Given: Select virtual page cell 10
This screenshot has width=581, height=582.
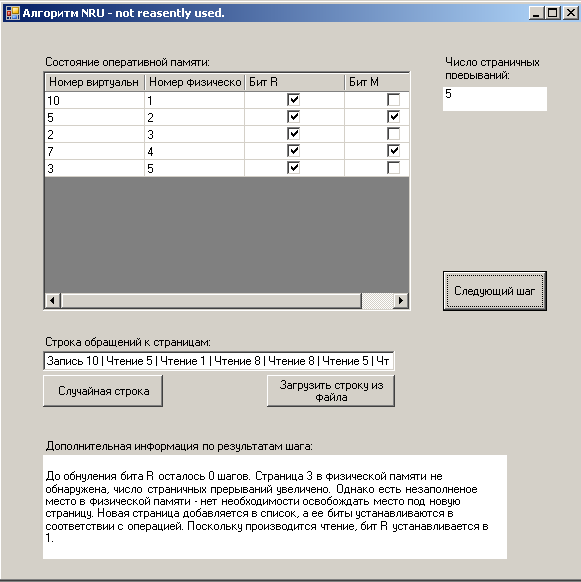Looking at the screenshot, I should coord(95,100).
